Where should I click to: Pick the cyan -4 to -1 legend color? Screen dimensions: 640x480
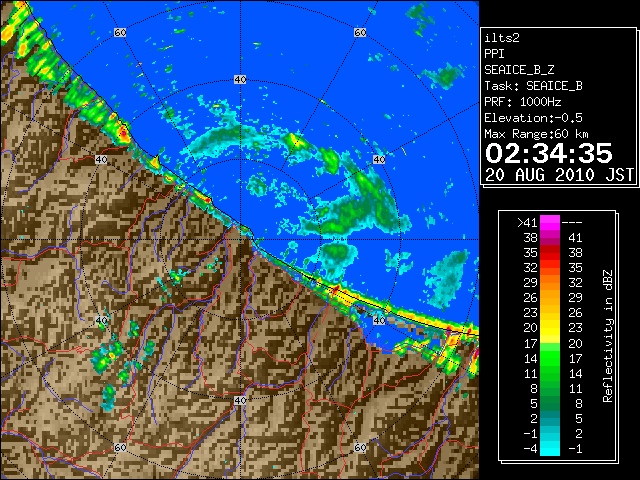tap(550, 448)
